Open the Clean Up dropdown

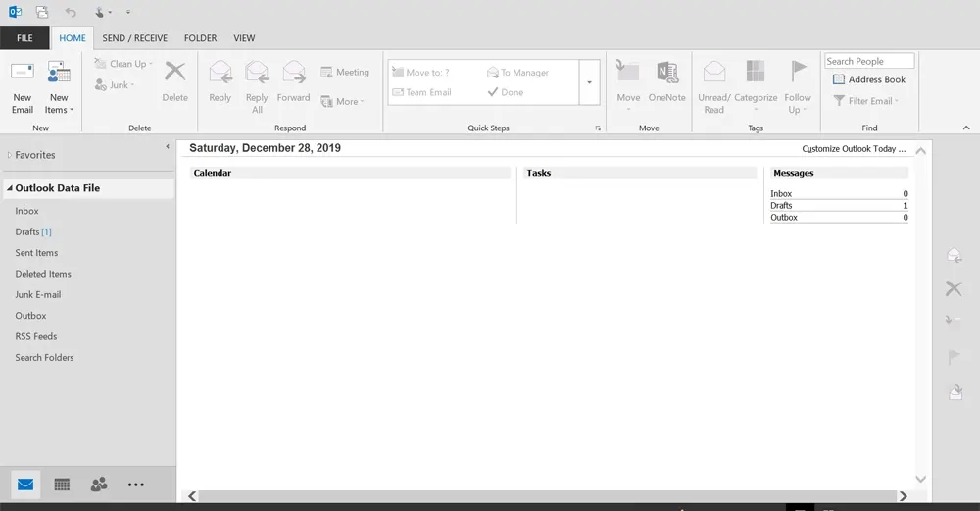pos(123,64)
